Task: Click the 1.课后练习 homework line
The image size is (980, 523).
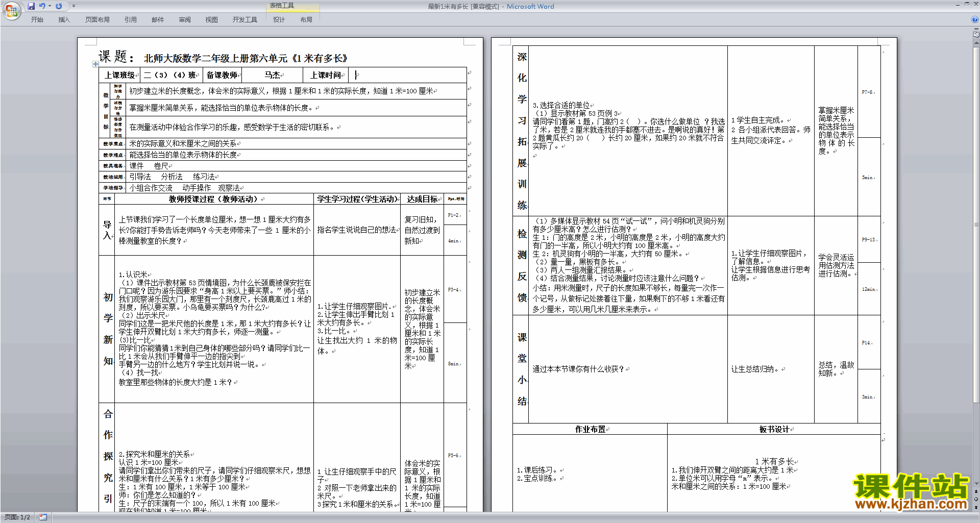Action: [x=537, y=470]
